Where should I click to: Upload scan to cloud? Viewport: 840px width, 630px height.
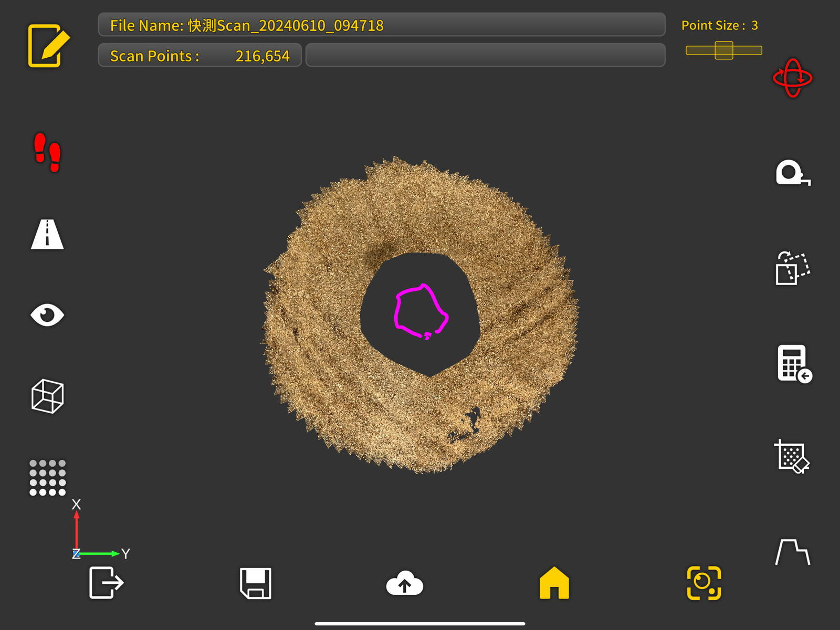[x=404, y=583]
